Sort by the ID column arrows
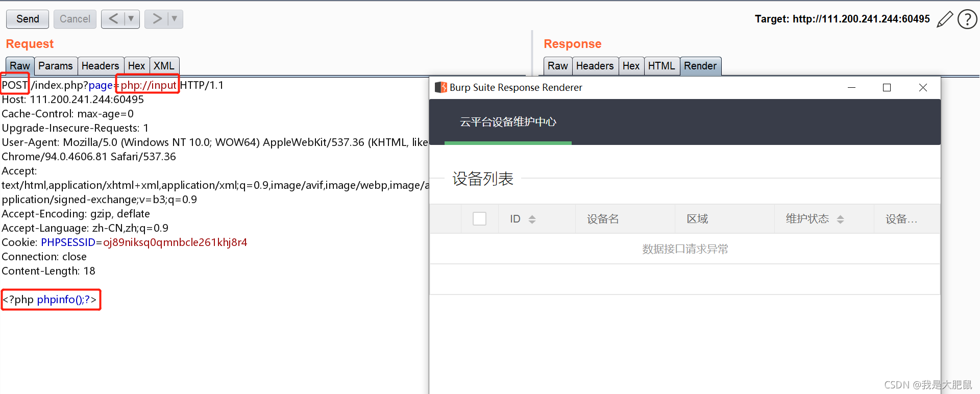The height and width of the screenshot is (394, 980). pos(532,219)
